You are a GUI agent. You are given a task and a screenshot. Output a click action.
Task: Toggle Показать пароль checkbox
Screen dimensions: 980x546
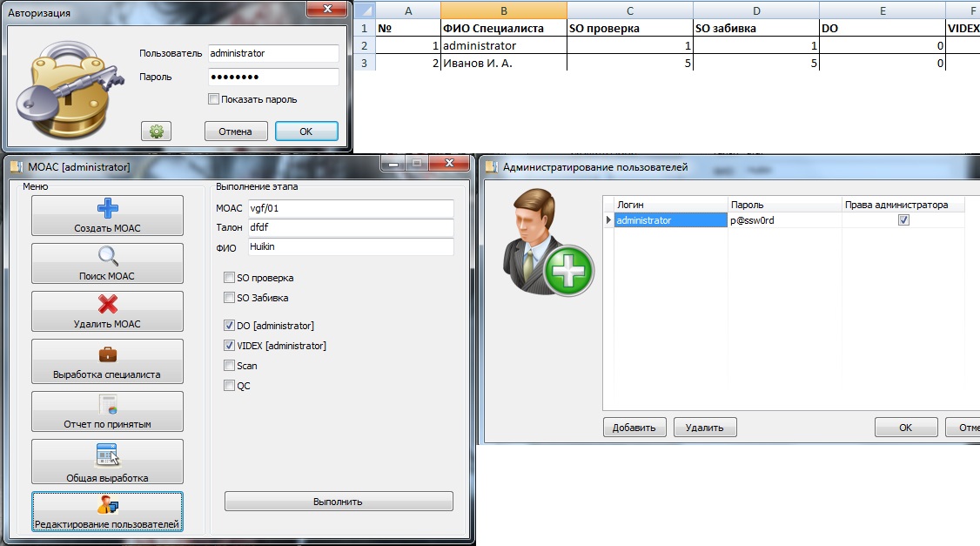click(214, 98)
